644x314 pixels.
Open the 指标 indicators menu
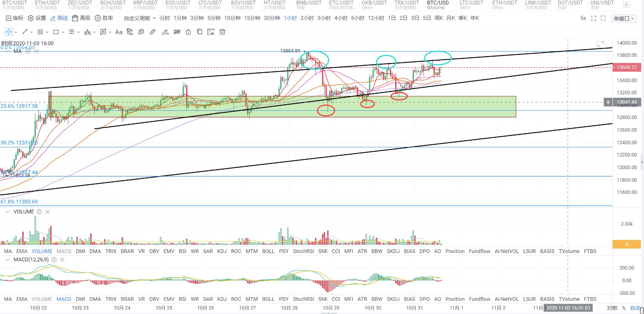coord(14,18)
